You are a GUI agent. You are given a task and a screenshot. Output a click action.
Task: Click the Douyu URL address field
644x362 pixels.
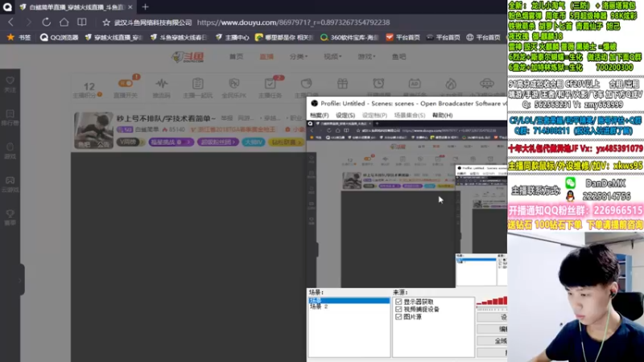tap(293, 23)
